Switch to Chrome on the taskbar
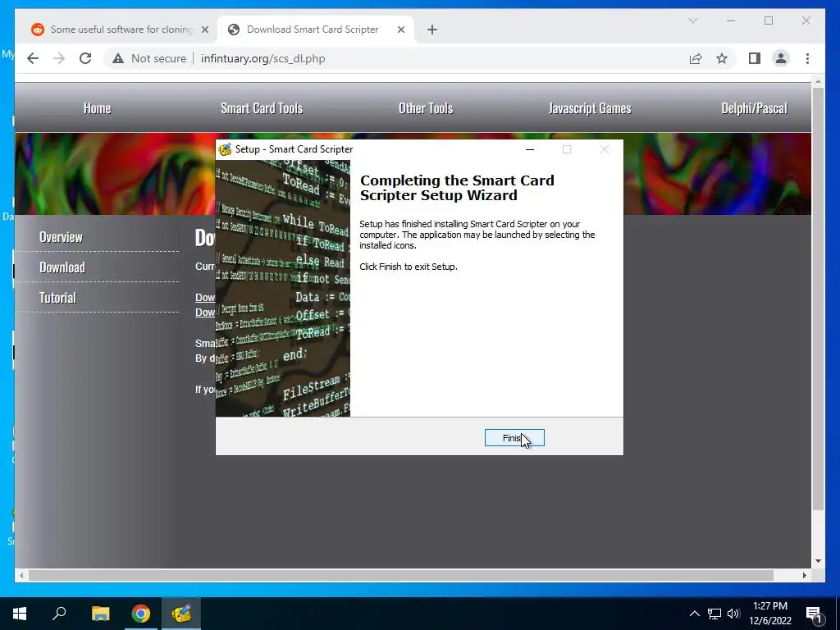 [x=141, y=614]
